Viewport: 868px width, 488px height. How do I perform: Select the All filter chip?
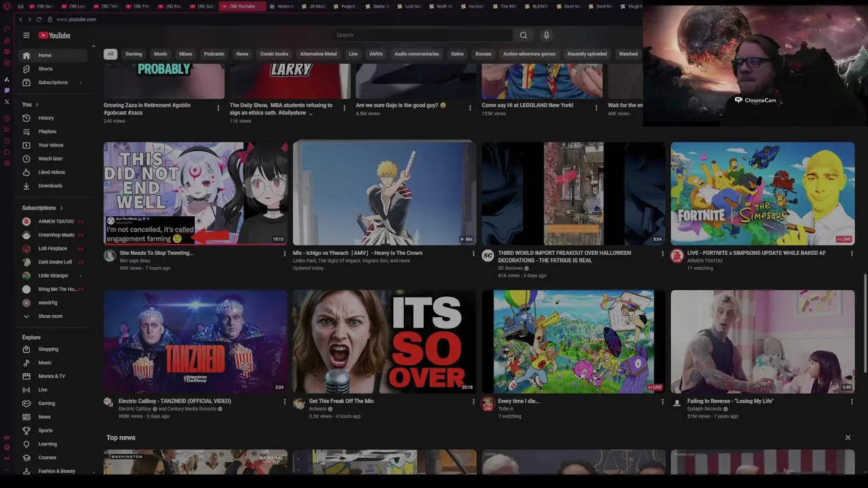pyautogui.click(x=110, y=54)
